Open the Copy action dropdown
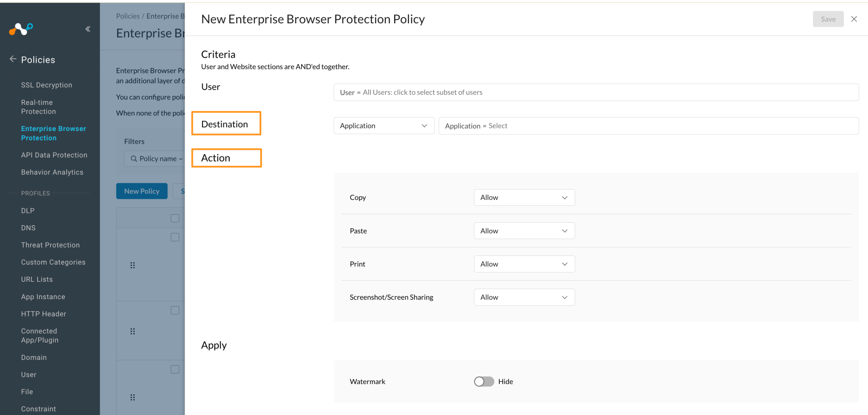This screenshot has width=868, height=415. click(x=524, y=197)
